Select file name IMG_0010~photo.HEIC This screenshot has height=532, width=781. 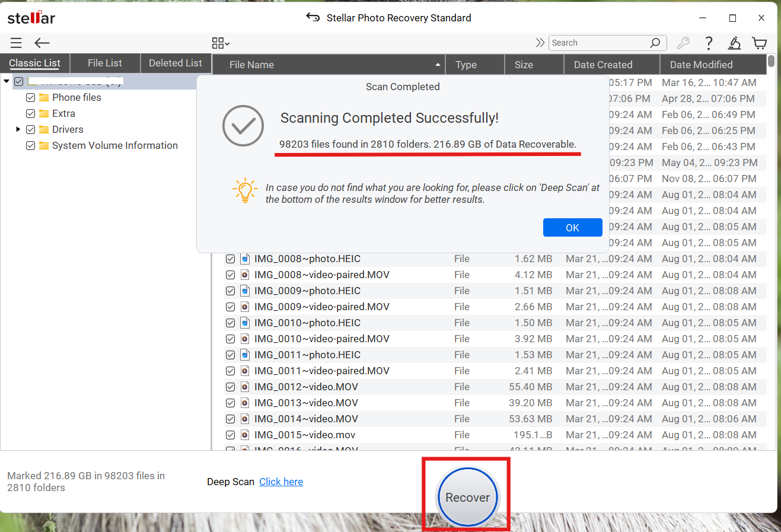click(307, 323)
